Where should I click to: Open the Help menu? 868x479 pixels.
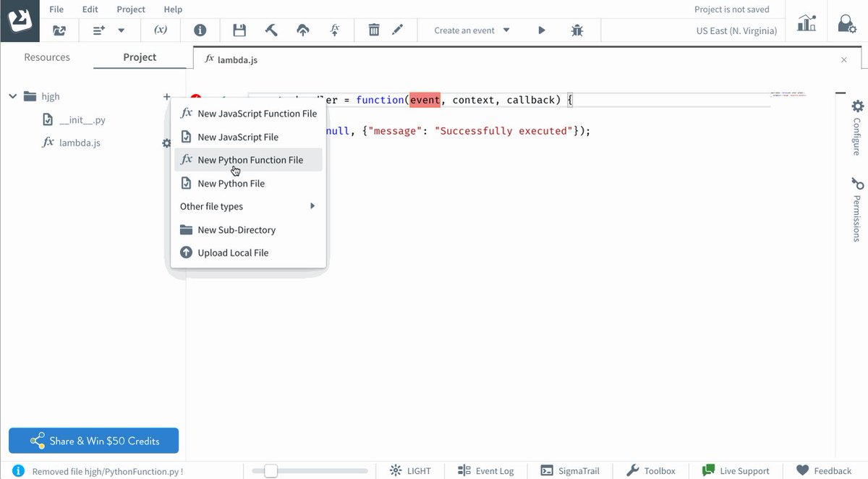[x=173, y=9]
